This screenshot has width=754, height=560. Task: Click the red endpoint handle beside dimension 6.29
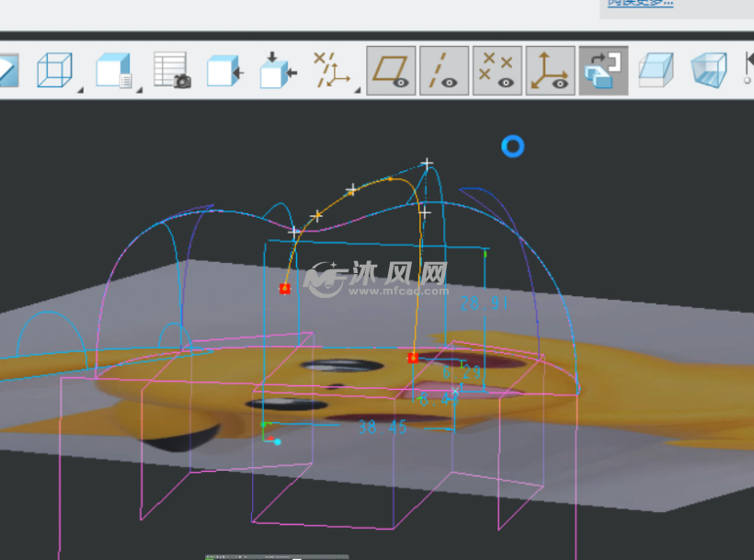413,358
